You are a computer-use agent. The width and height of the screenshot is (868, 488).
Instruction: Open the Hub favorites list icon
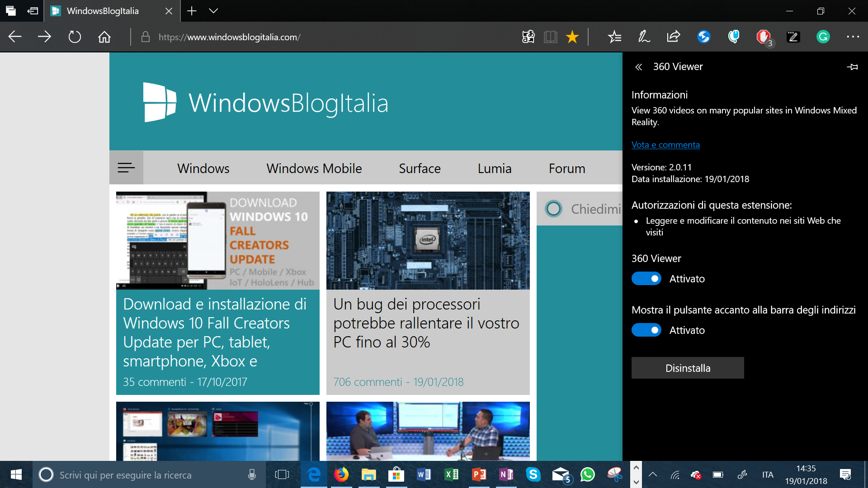point(614,37)
